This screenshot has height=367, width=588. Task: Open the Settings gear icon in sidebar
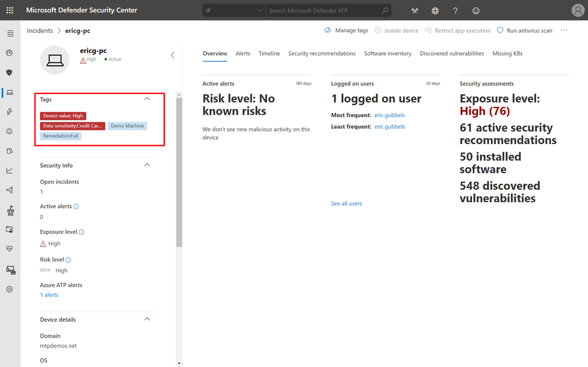pos(9,289)
